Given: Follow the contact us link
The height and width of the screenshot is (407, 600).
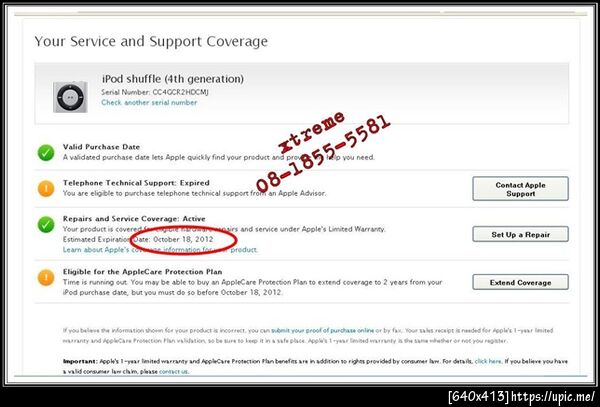Looking at the screenshot, I should [x=173, y=371].
